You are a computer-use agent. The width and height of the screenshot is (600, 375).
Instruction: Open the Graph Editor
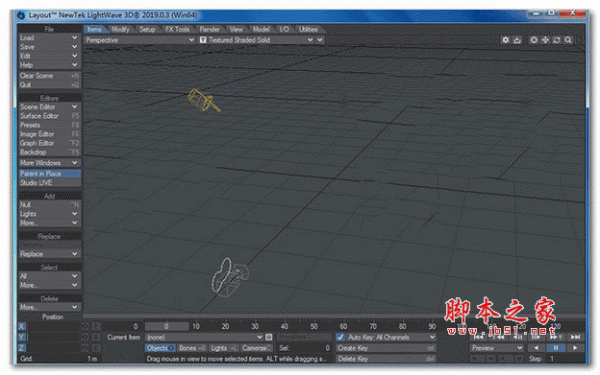point(49,143)
